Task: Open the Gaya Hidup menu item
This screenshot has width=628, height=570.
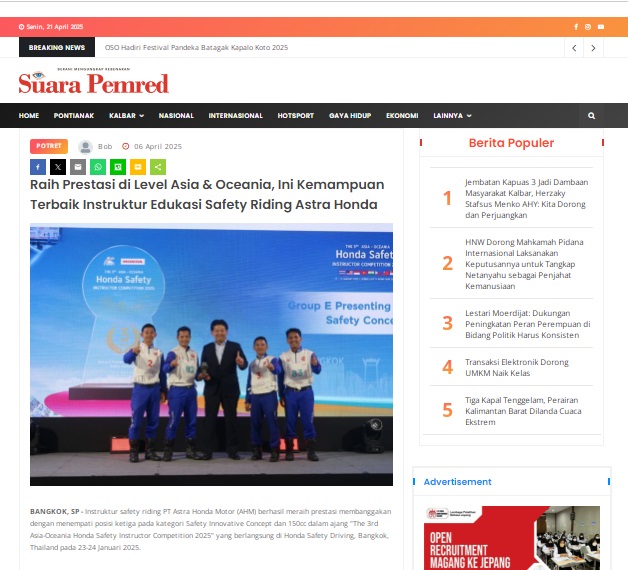Action: tap(350, 116)
